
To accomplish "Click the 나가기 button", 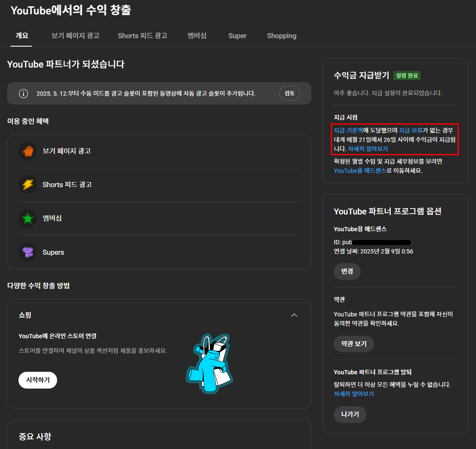I will (x=350, y=415).
